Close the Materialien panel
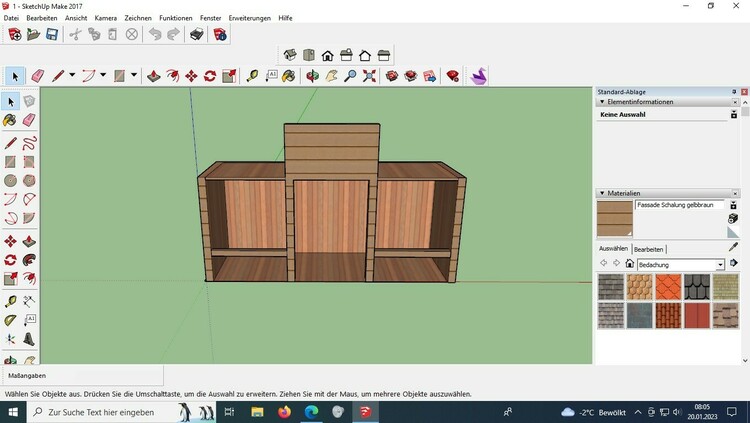750x423 pixels. 734,193
